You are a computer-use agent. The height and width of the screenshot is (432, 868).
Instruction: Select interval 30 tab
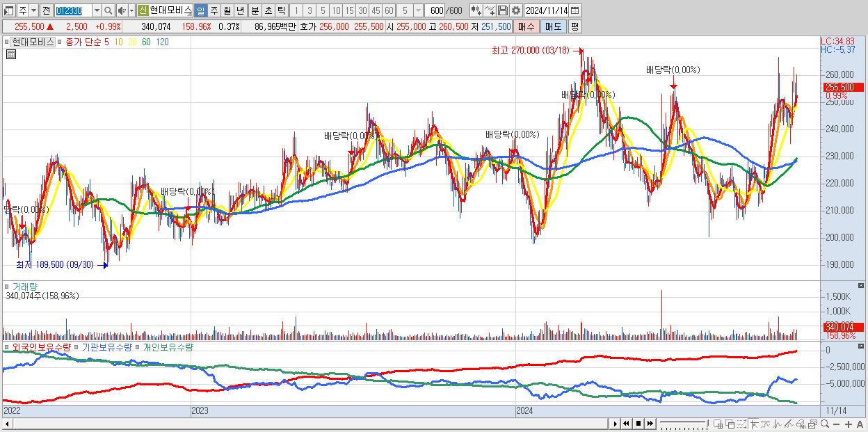coord(362,10)
